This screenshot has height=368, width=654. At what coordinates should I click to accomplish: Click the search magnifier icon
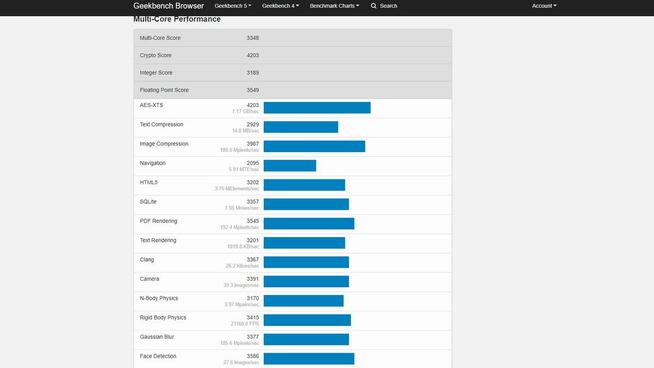373,6
